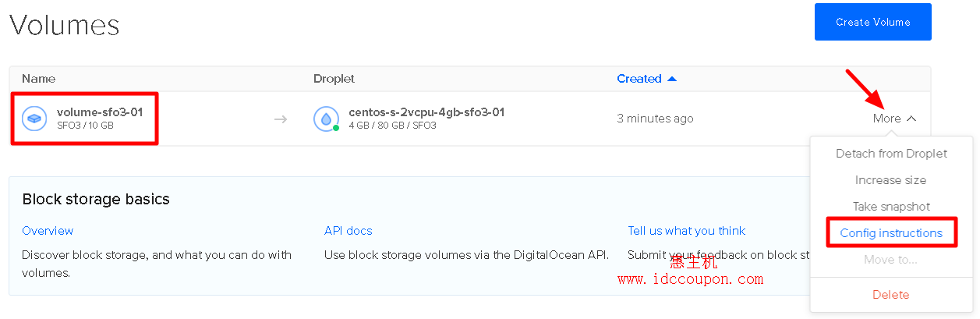Click the centos droplet water-drop icon

[x=325, y=119]
